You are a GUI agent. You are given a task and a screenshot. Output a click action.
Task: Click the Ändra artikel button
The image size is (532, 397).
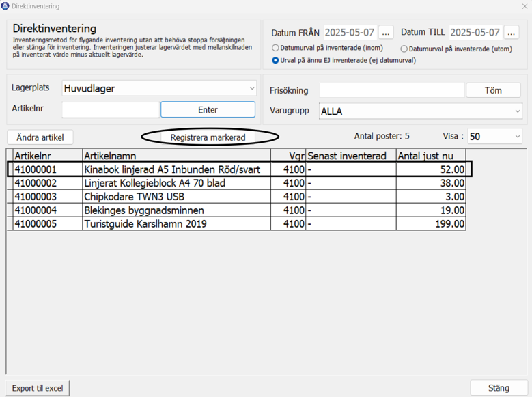[40, 137]
